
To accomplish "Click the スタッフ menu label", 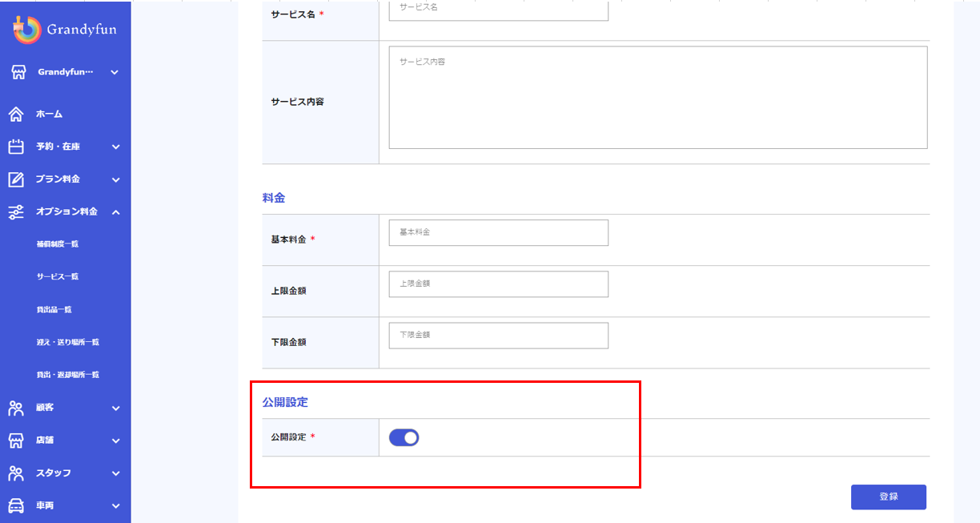I will [54, 473].
